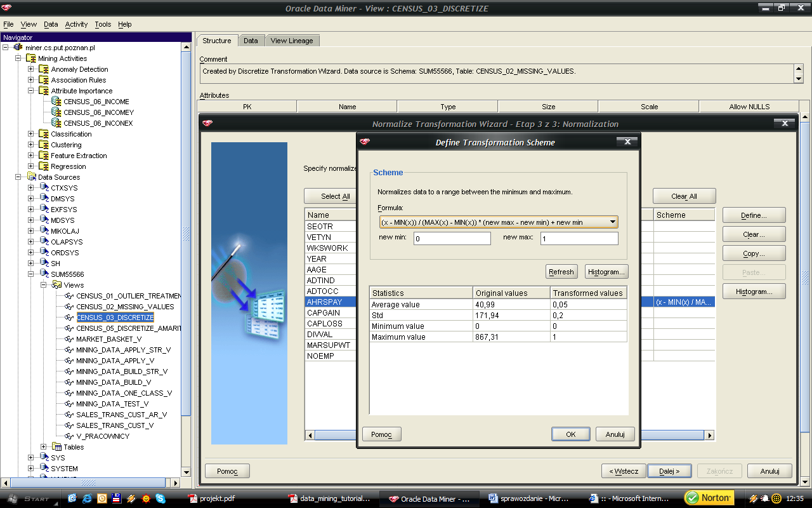Click the Views folder icon under SUM55566
Screen dimensions: 812x508
(x=56, y=285)
